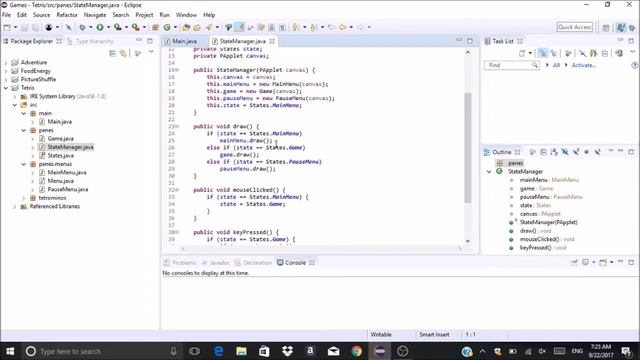Open File Explorer from the taskbar
640x360 pixels.
click(241, 351)
